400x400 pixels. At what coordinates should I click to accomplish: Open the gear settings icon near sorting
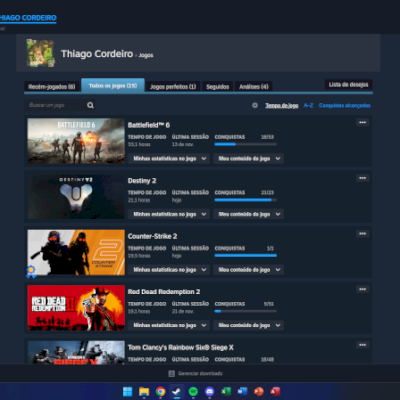[255, 105]
